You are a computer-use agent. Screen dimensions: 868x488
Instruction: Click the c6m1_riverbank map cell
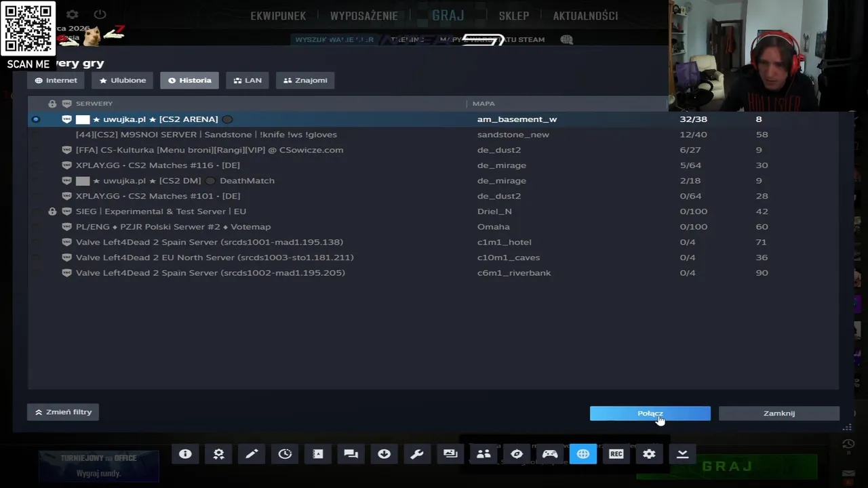pyautogui.click(x=514, y=272)
